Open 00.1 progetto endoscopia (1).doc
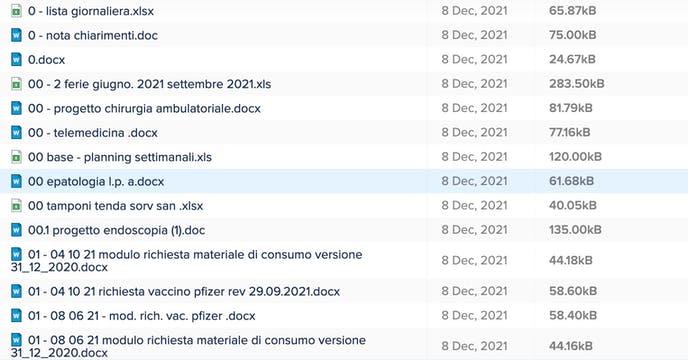 [116, 230]
